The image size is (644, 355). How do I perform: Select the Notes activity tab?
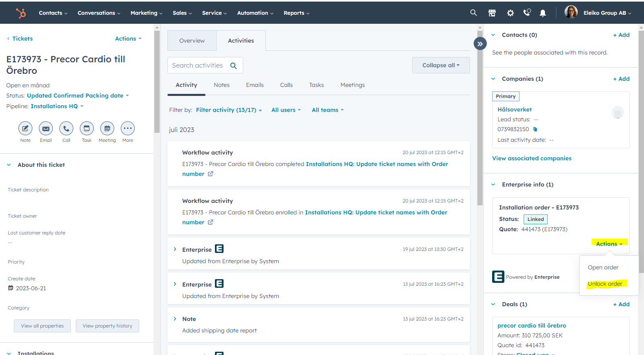pyautogui.click(x=221, y=85)
